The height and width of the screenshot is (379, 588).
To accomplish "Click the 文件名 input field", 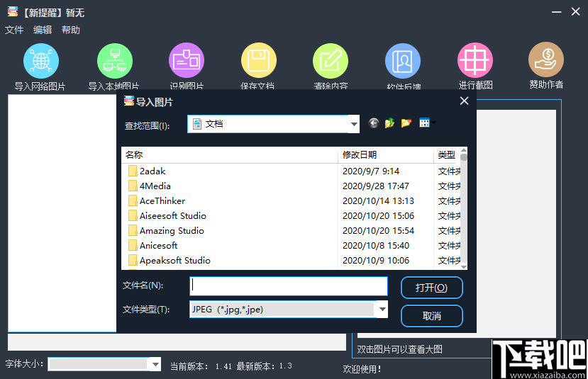I will pos(289,286).
